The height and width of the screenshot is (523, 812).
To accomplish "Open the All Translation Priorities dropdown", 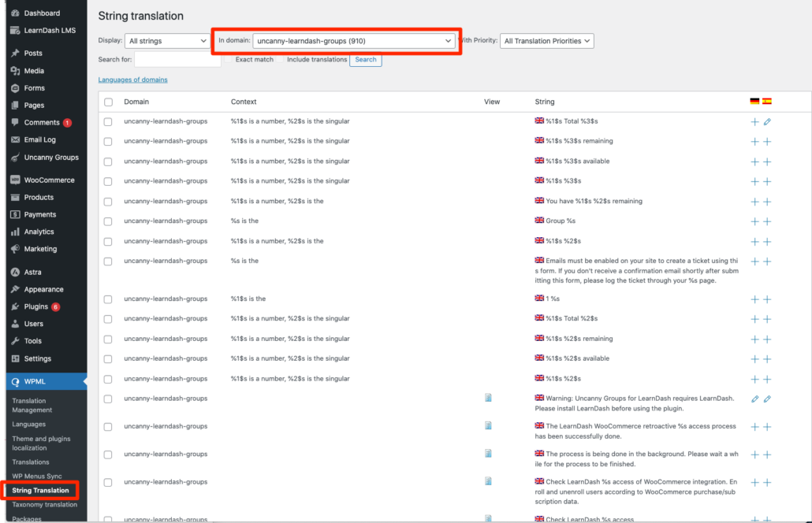I will click(x=546, y=40).
